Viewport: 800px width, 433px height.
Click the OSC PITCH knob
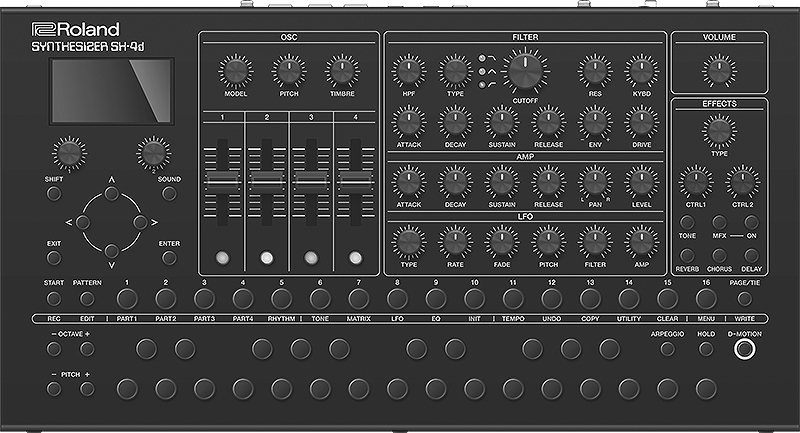289,72
